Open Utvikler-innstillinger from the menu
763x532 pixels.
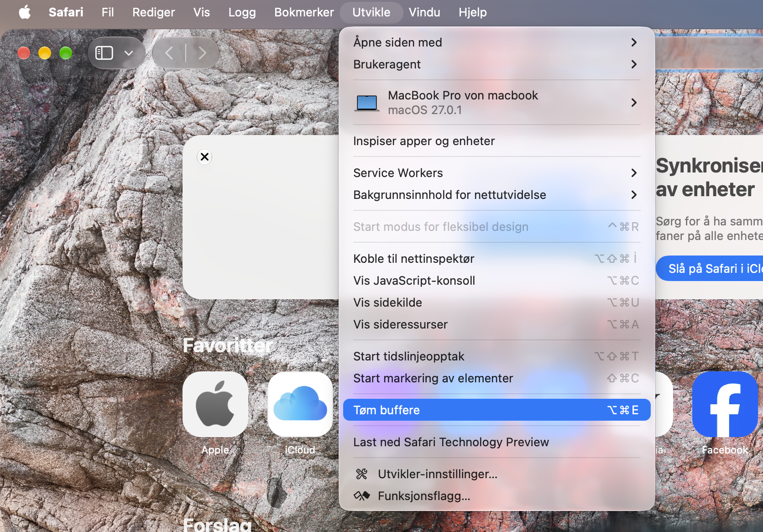coord(497,474)
